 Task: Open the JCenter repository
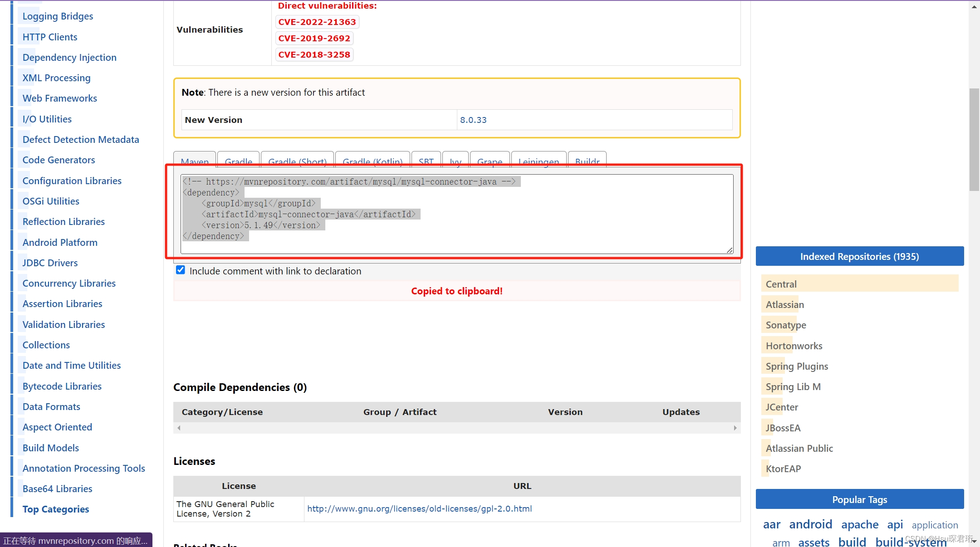(782, 407)
